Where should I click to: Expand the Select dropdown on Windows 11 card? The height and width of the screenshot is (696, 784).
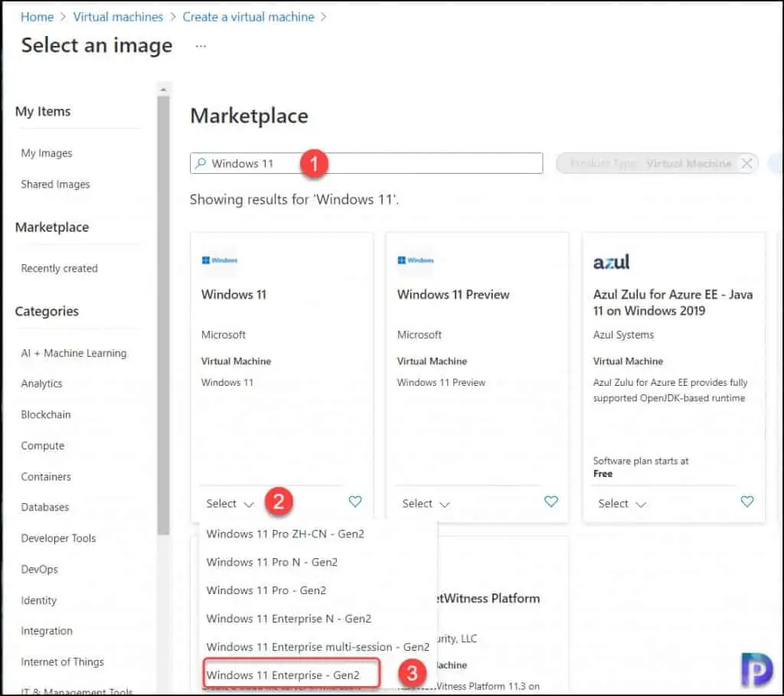point(230,504)
